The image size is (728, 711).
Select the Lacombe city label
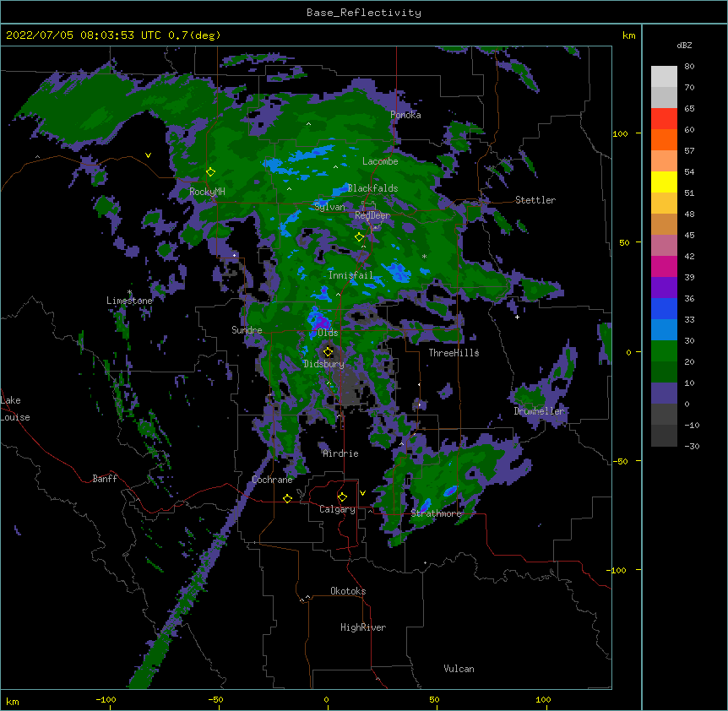380,161
